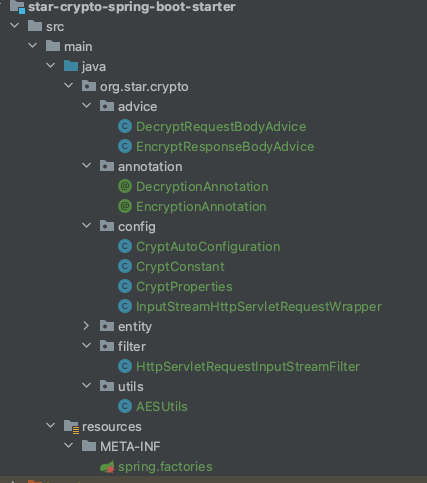The height and width of the screenshot is (483, 427).
Task: Open InputStreamHttpServletRequestWrapper class
Action: (259, 307)
